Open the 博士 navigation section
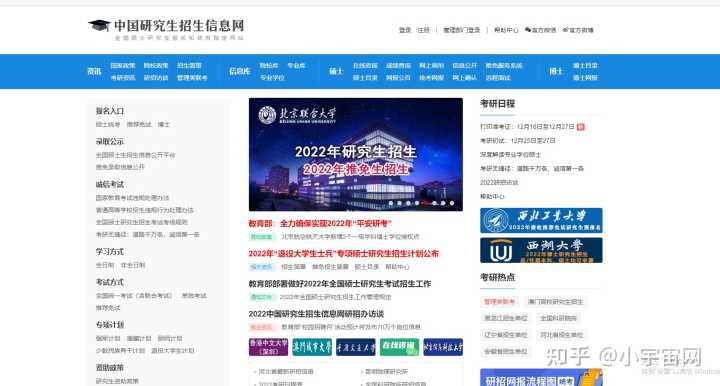Viewport: 720px width, 386px height. (556, 71)
